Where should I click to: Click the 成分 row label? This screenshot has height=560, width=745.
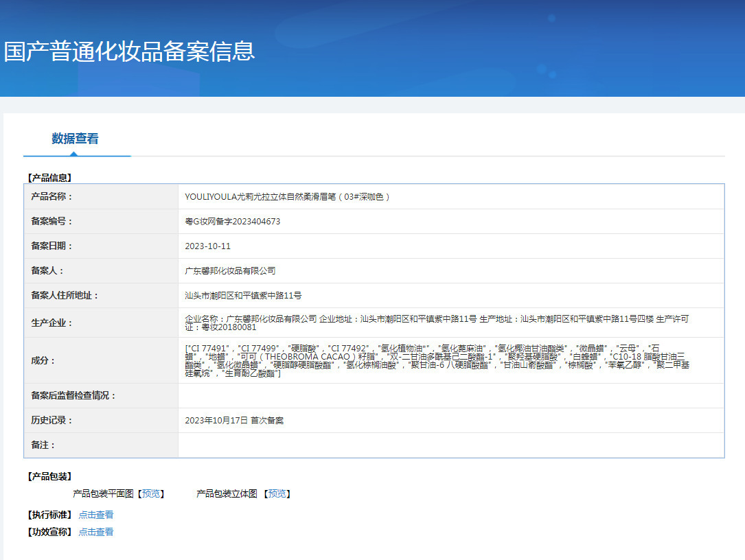(43, 360)
